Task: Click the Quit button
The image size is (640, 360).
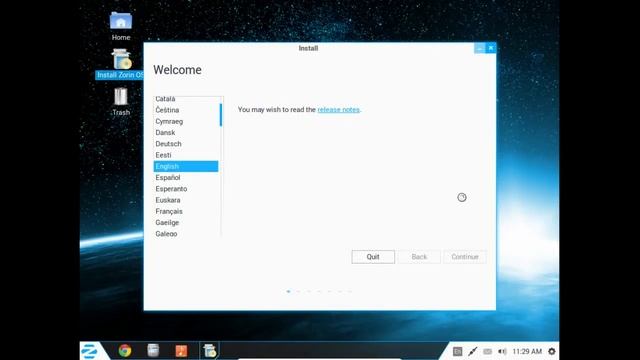Action: tap(373, 257)
